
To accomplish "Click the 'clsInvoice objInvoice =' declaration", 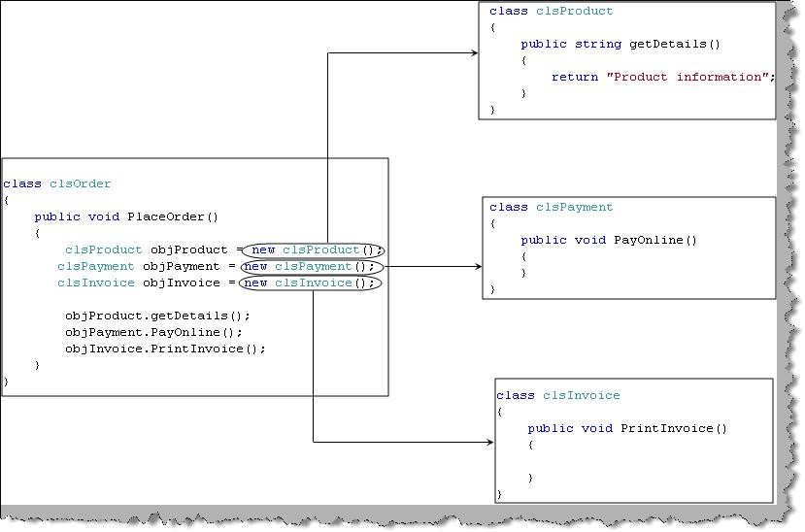I will pyautogui.click(x=147, y=283).
